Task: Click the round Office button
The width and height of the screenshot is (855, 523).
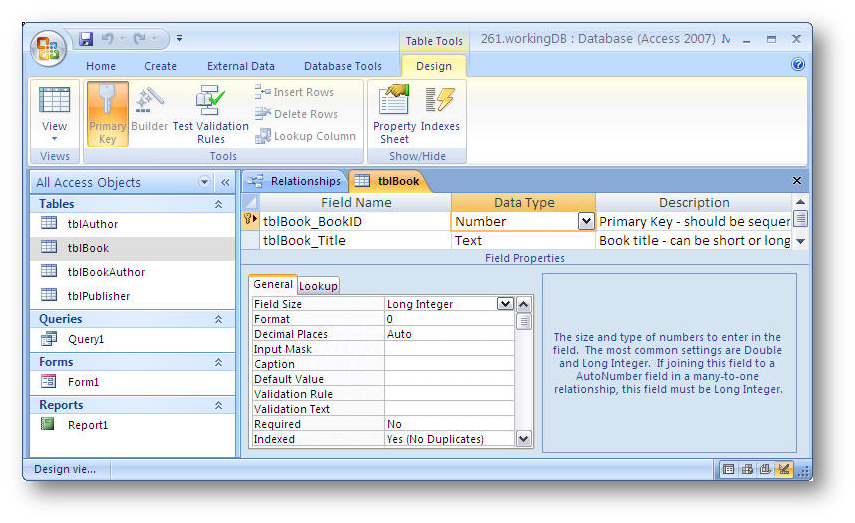Action: point(49,47)
